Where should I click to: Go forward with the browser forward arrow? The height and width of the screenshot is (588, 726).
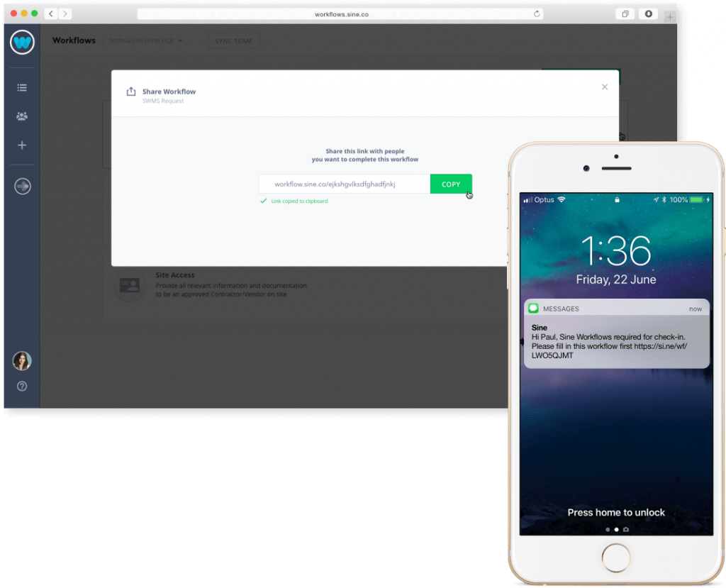pyautogui.click(x=65, y=14)
